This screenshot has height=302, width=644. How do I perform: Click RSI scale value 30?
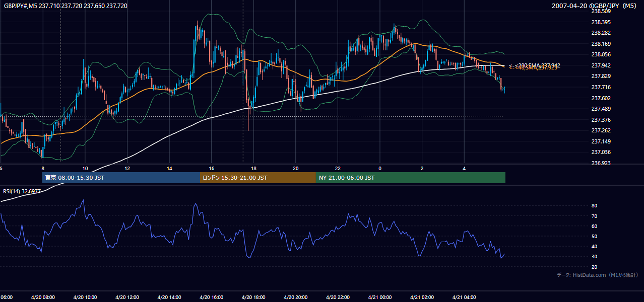tap(595, 257)
